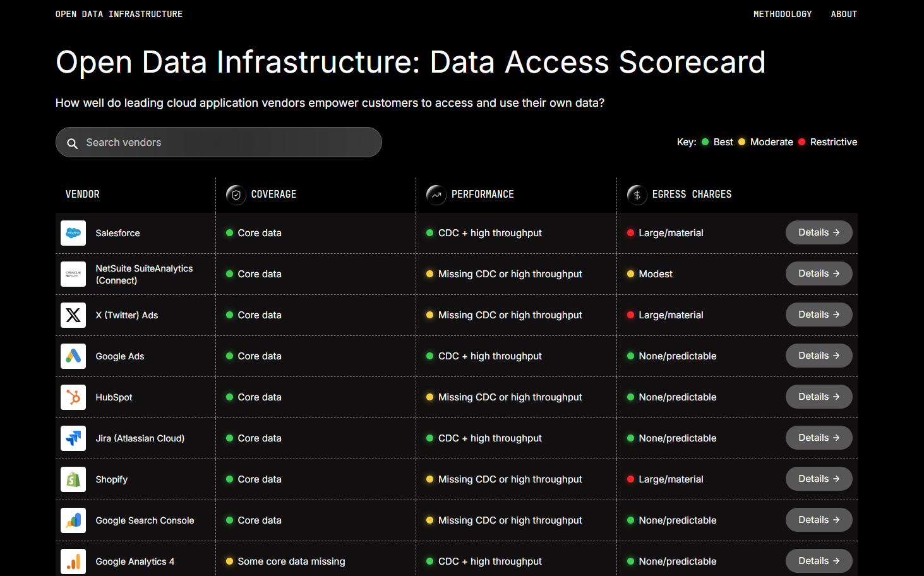
Task: View Details for Google Ads
Action: (x=819, y=356)
